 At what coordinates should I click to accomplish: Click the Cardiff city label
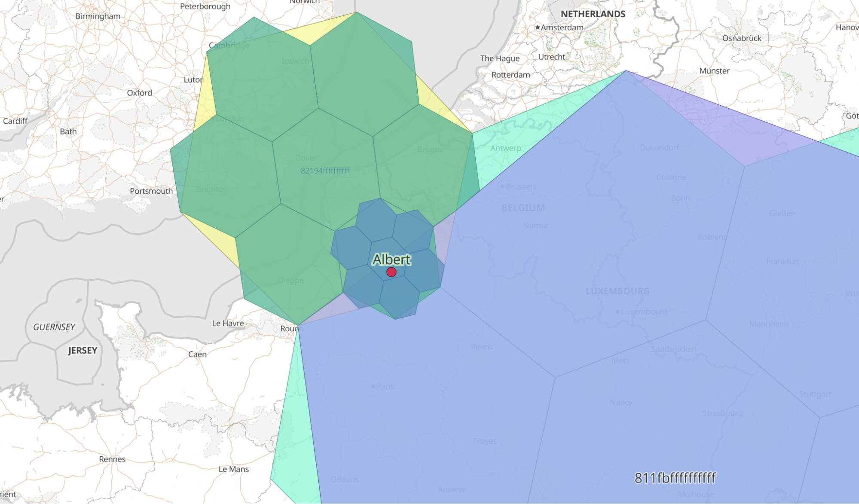click(15, 121)
